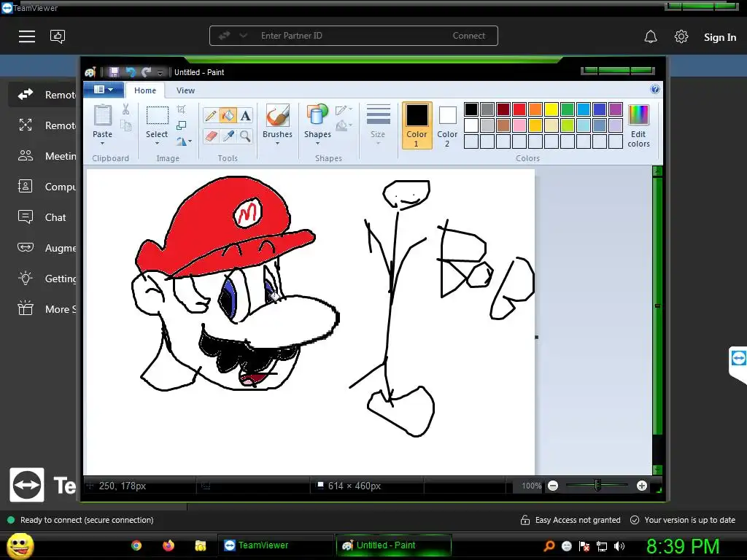Click the smiley Start button

pos(20,545)
